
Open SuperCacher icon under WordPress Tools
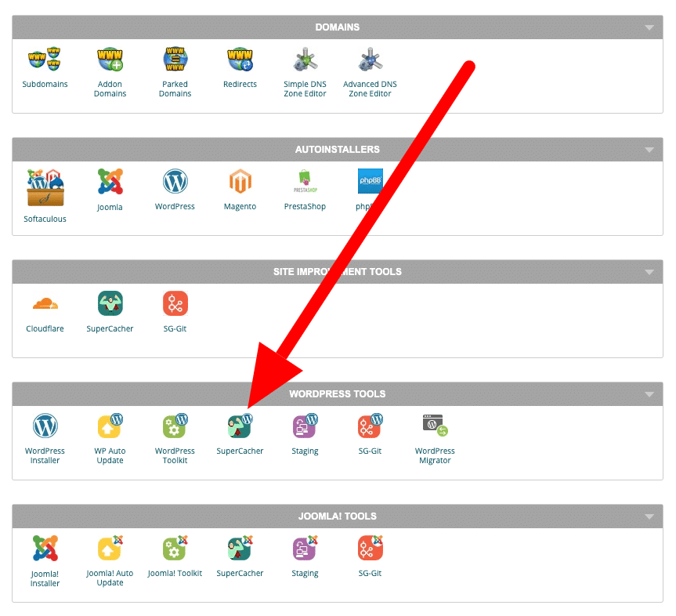(240, 427)
